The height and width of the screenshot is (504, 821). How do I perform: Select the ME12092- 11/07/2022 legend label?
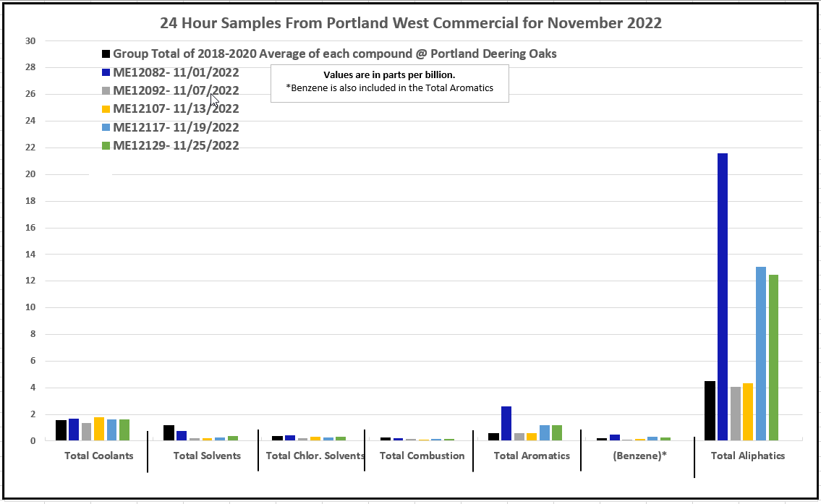pos(176,90)
